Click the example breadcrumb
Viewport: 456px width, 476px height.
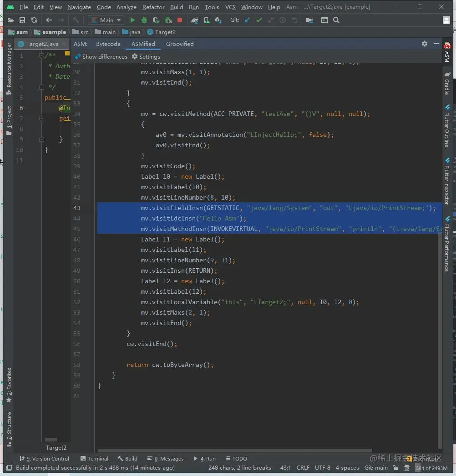point(50,32)
